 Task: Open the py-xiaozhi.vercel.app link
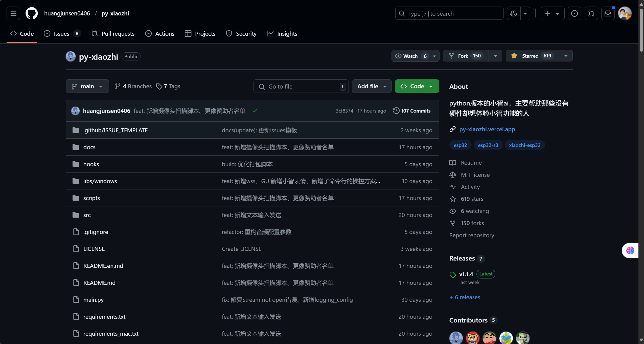point(487,129)
